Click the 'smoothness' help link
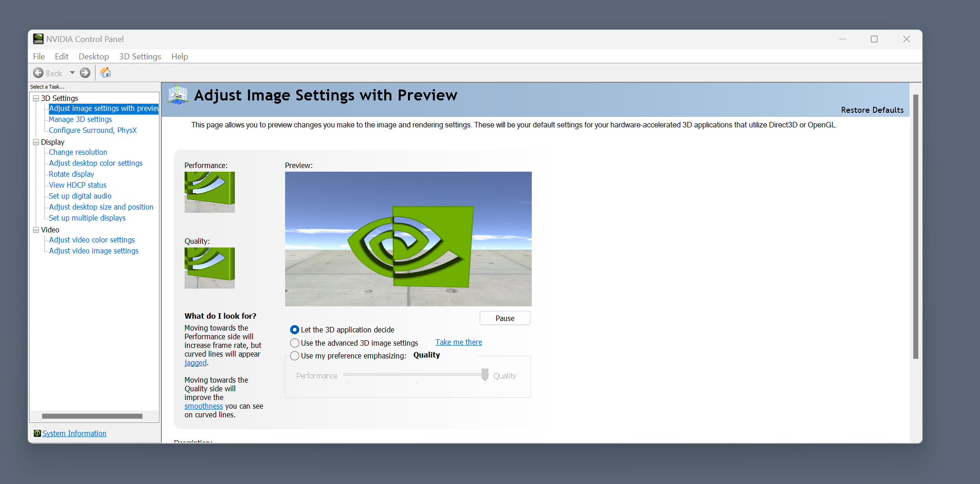This screenshot has width=980, height=484. [x=204, y=406]
